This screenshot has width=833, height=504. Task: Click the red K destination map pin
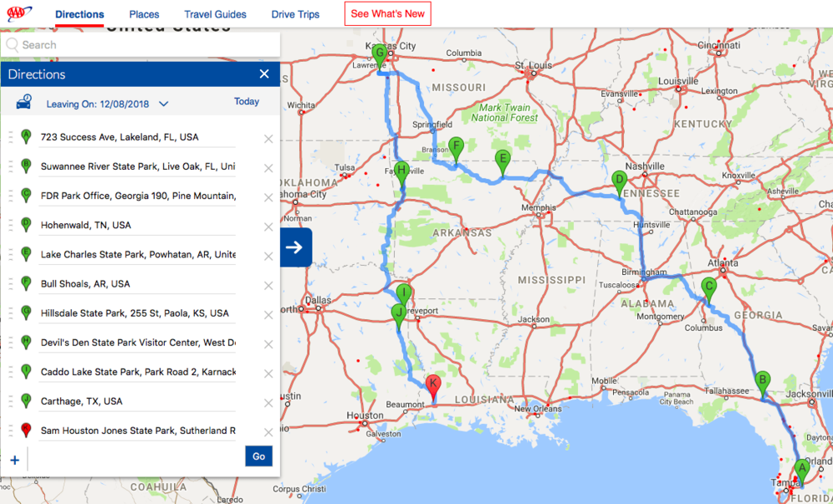433,386
